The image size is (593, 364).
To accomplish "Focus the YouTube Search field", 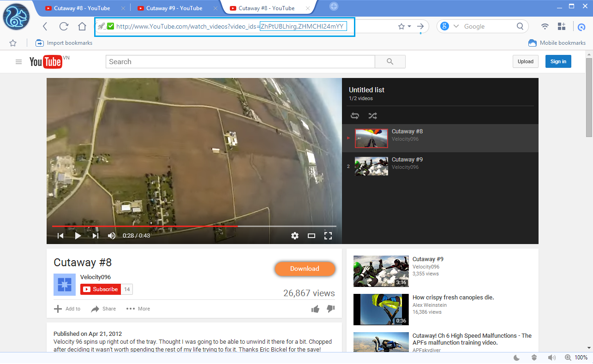I will (240, 62).
